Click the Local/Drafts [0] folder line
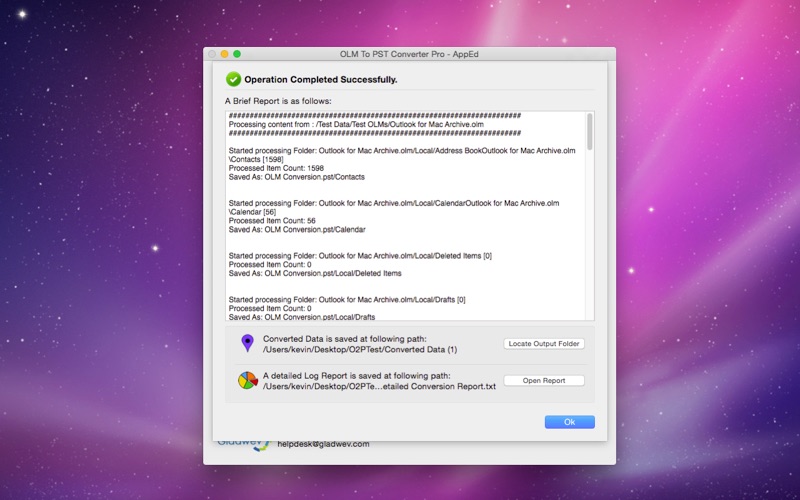Screen dimensions: 800x500 (x=347, y=300)
